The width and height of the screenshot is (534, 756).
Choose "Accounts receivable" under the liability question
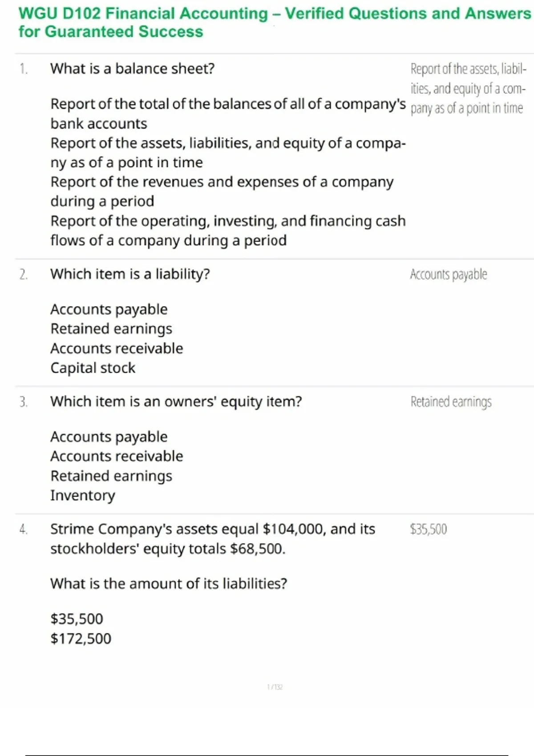[117, 348]
